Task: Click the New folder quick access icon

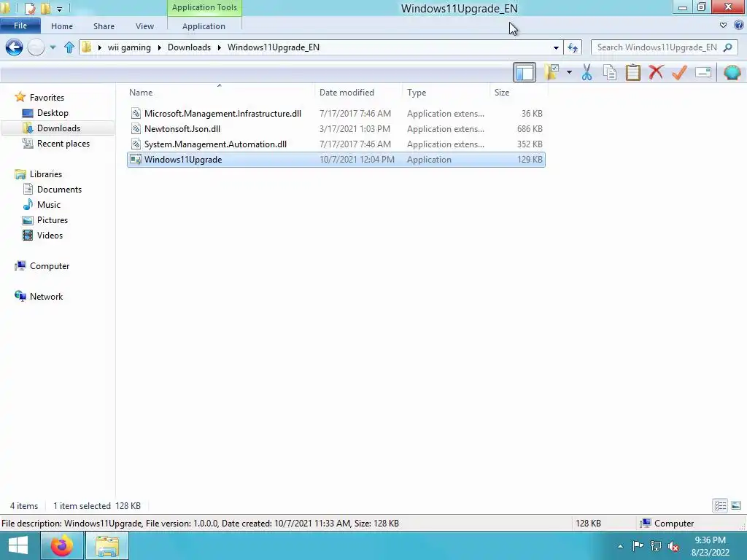Action: pos(46,8)
